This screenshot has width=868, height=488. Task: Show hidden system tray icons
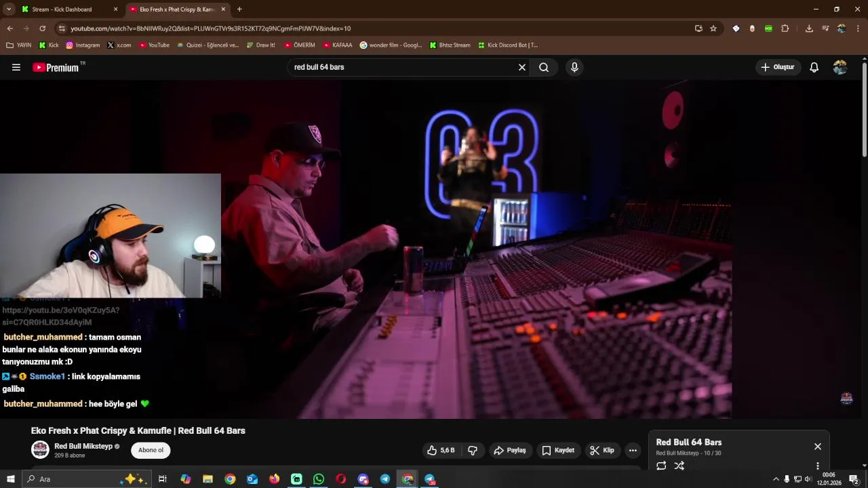(776, 479)
